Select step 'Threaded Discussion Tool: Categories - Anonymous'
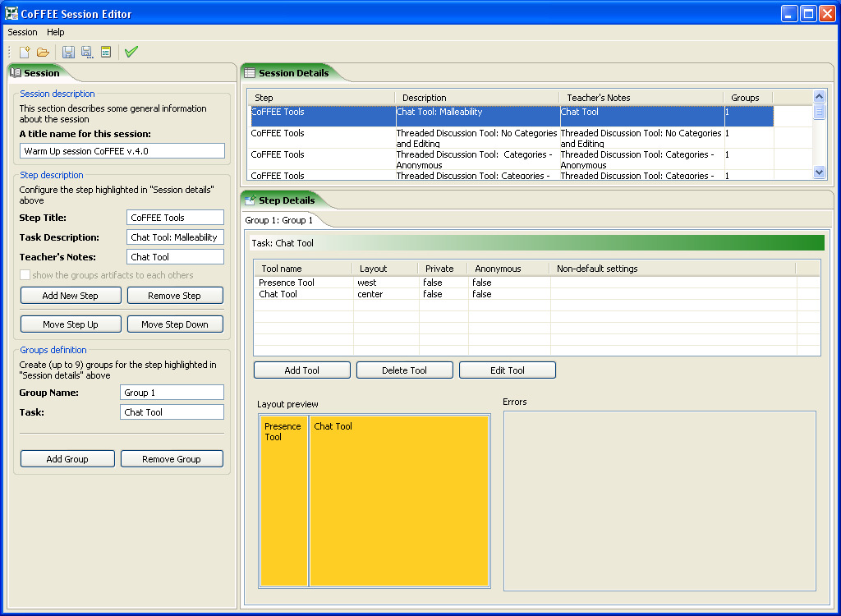The image size is (841, 616). [512, 159]
